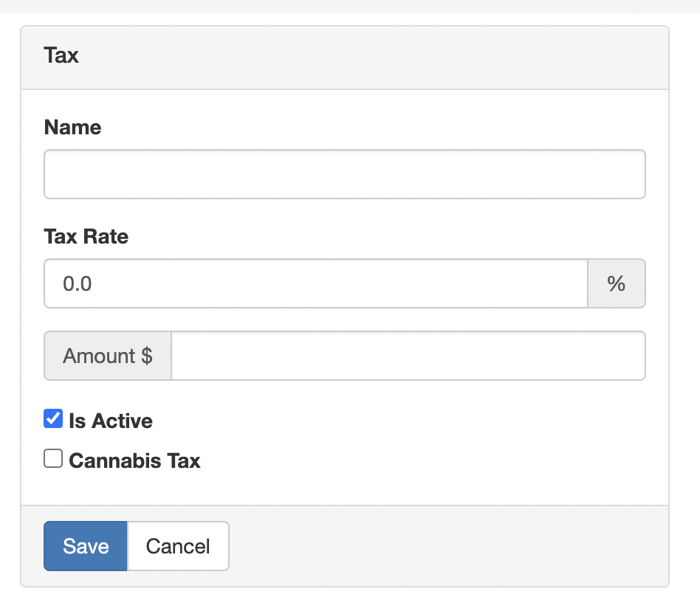Click the gray footer area beside Cancel
Screen dimensions: 700x611
[447, 546]
